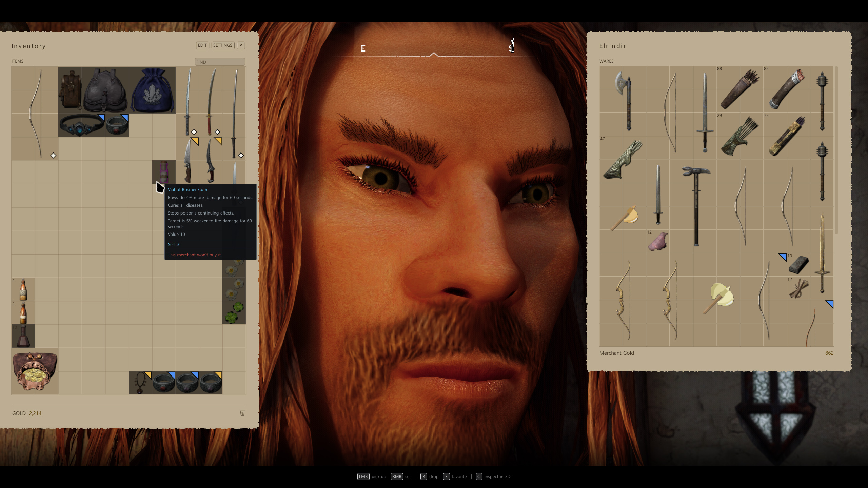Select the warhammer in merchant wares

tap(696, 207)
